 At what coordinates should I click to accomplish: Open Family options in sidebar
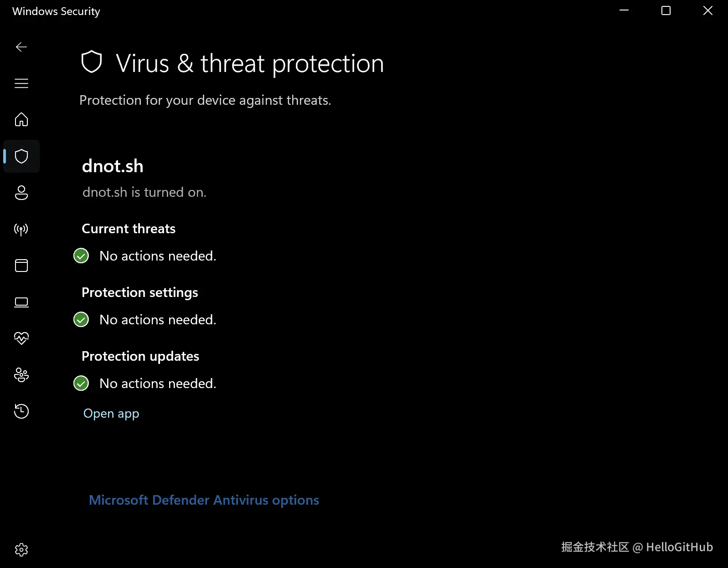click(x=21, y=375)
